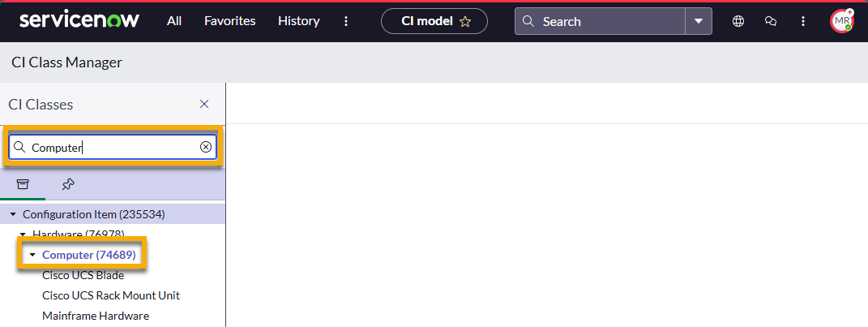Click the CI model title pill

434,21
